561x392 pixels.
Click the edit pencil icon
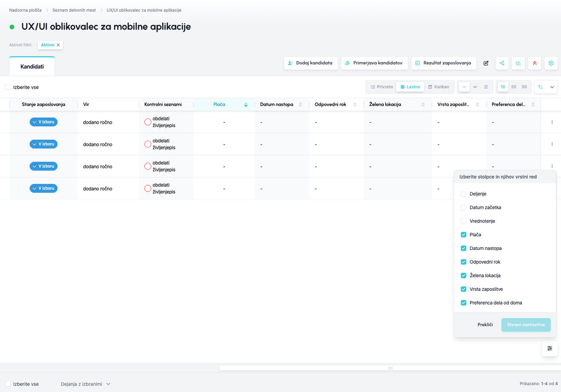click(486, 63)
